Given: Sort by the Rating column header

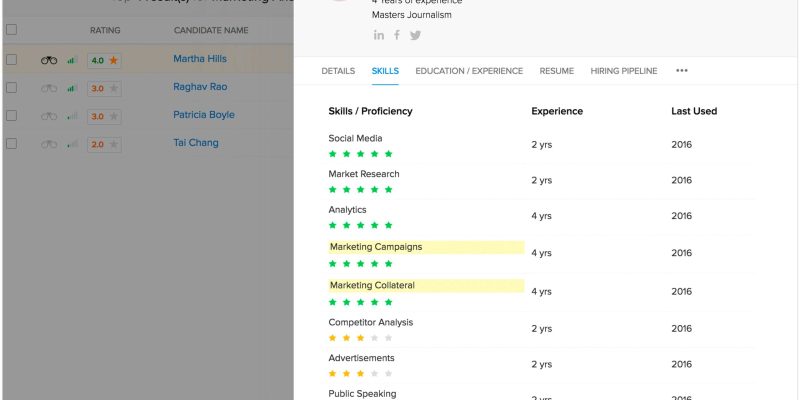Looking at the screenshot, I should click(105, 31).
